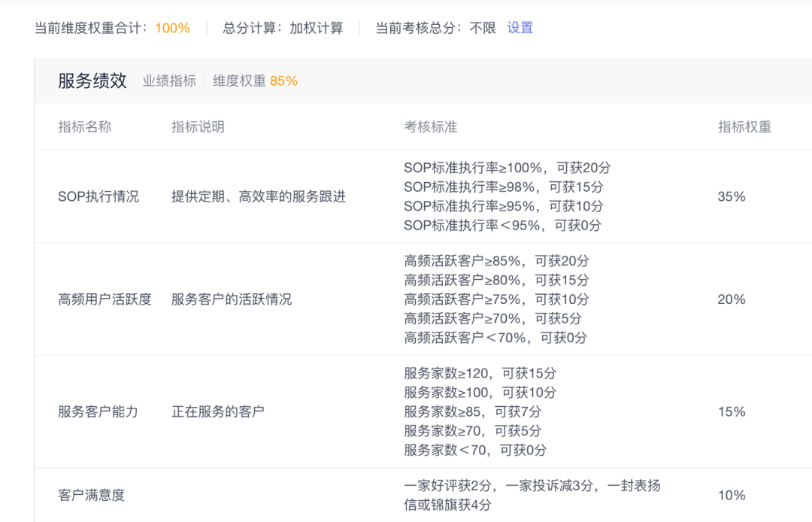Click the 15% indicator weight
This screenshot has height=522, width=812.
pyautogui.click(x=732, y=411)
